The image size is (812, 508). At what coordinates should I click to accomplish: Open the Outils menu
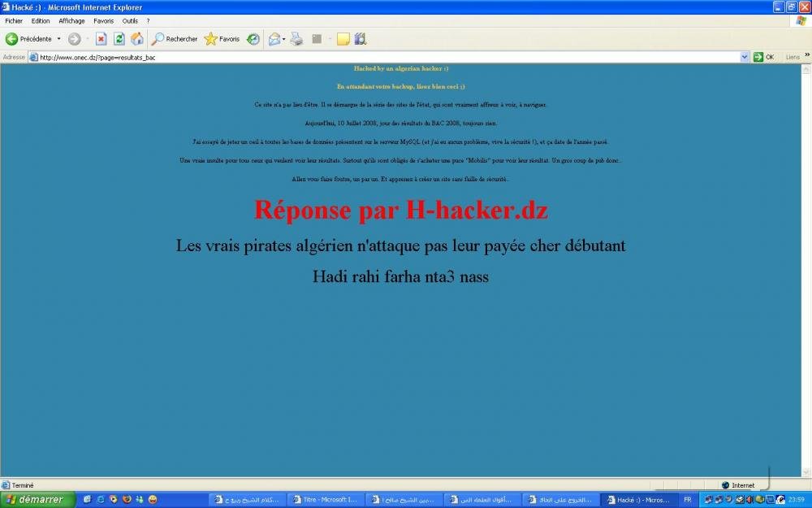coord(130,21)
